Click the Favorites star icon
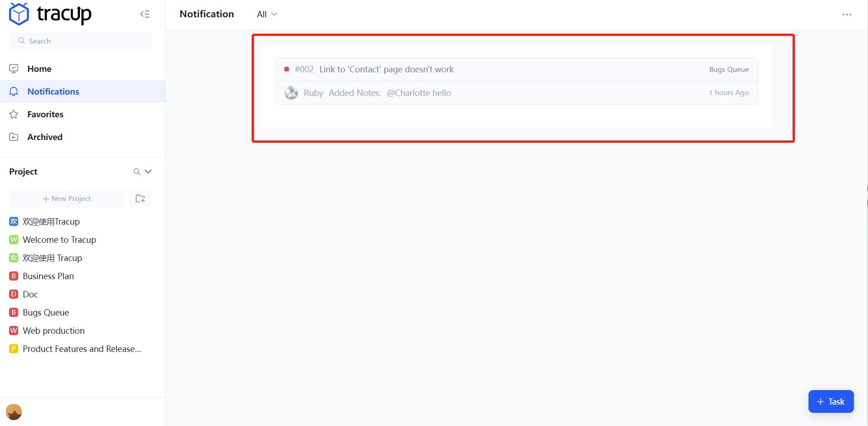The width and height of the screenshot is (868, 426). (13, 114)
